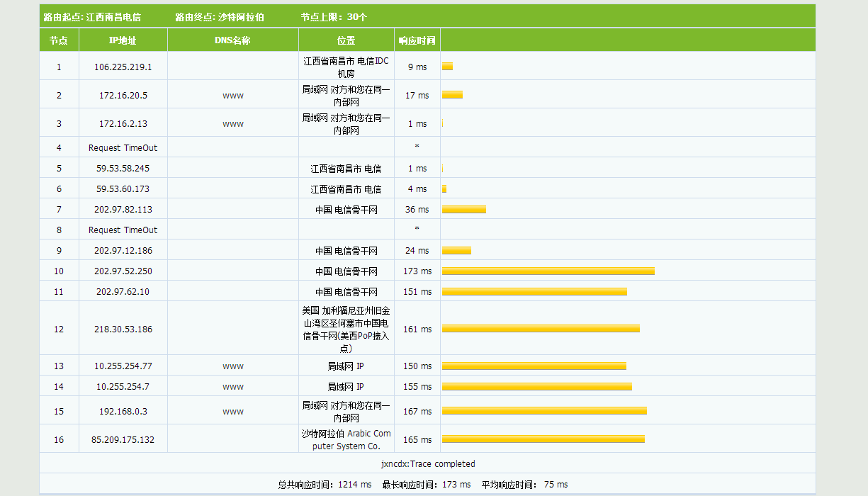Click the response bar for node 2
868x496 pixels.
[452, 95]
